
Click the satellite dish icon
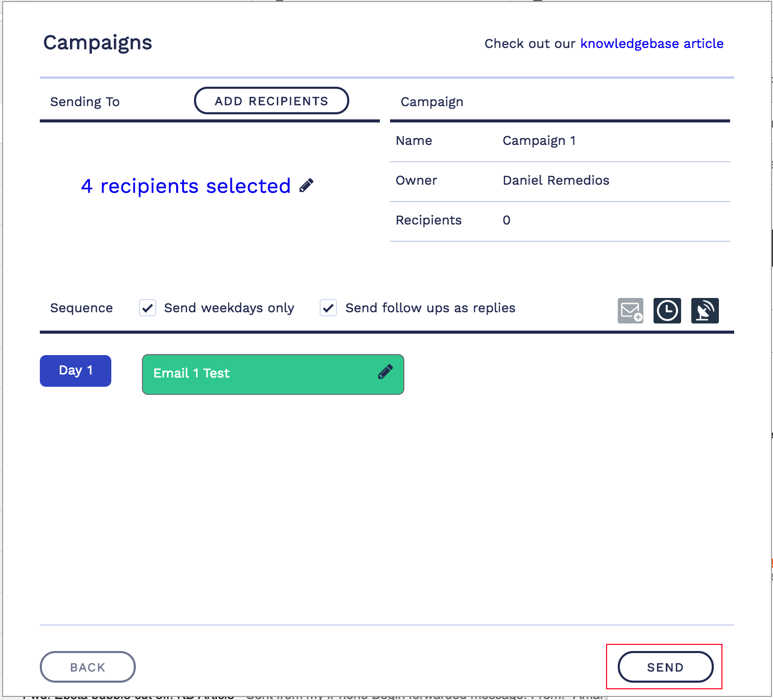705,311
